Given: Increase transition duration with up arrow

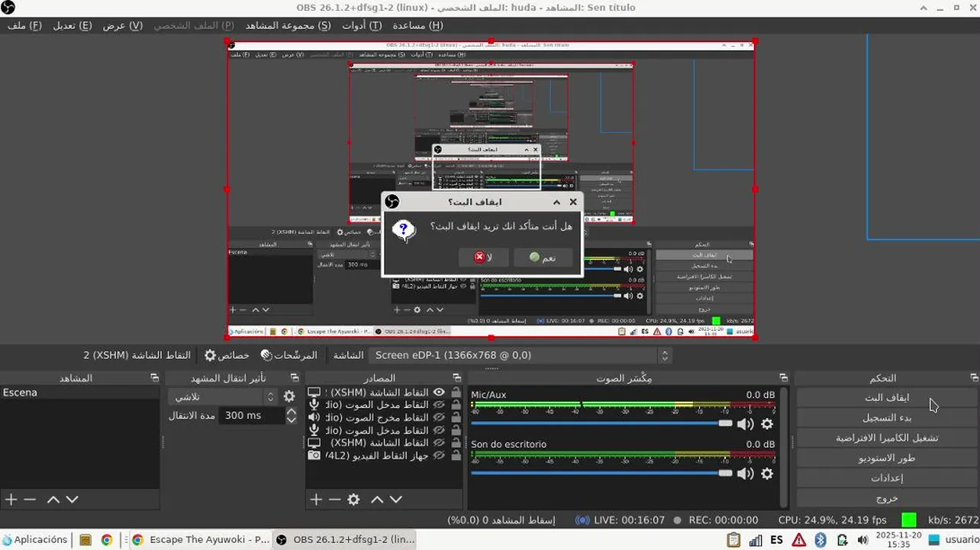Looking at the screenshot, I should point(291,412).
